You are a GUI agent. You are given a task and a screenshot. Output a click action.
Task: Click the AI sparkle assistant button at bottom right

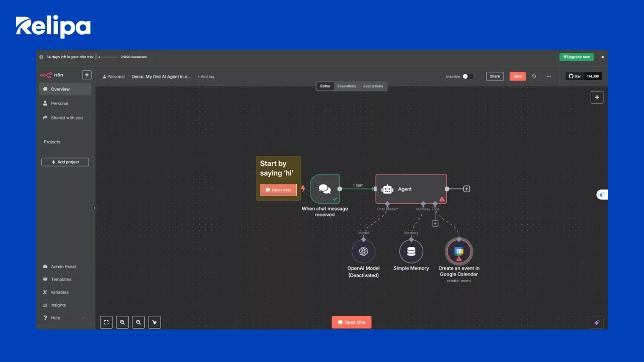click(597, 323)
